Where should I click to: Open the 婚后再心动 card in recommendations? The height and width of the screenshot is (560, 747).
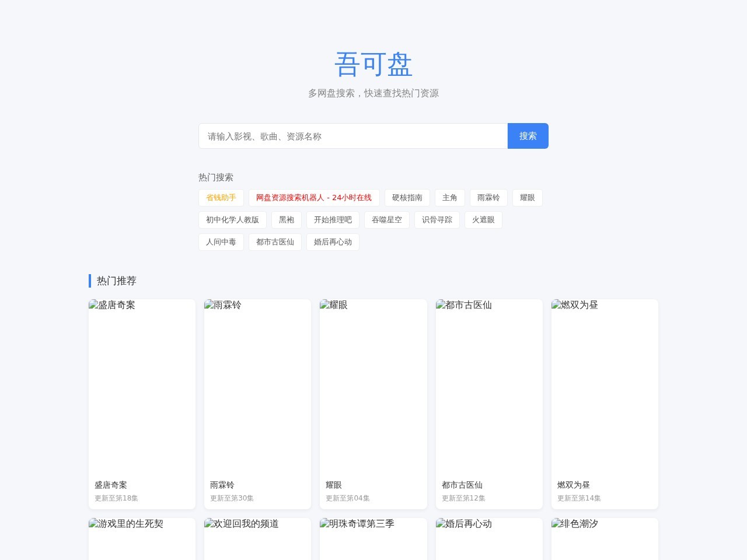point(489,539)
